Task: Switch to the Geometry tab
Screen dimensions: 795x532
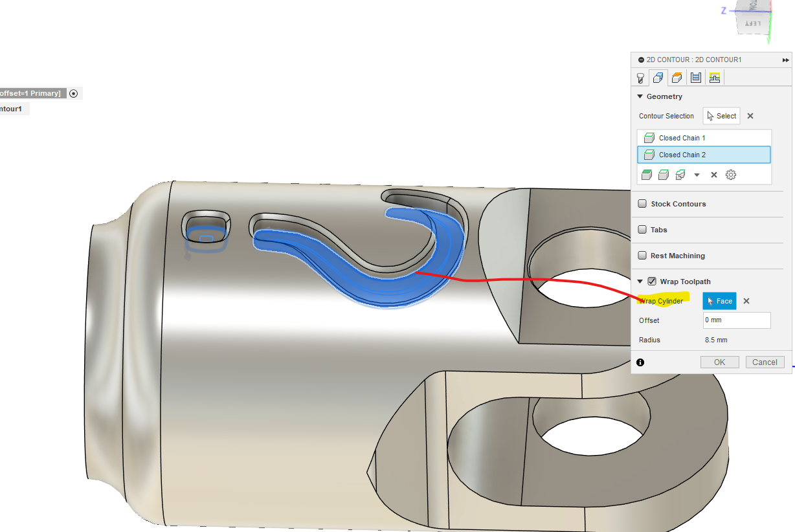Action: tap(658, 78)
